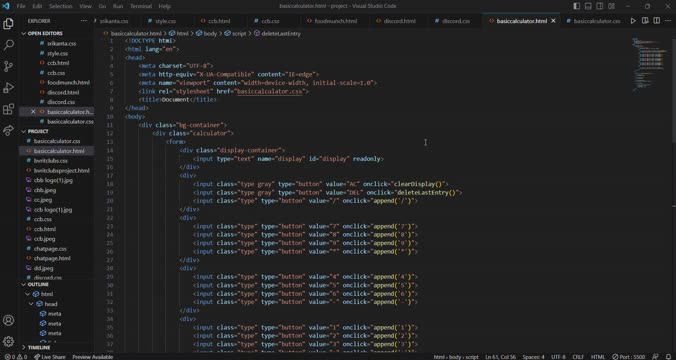The height and width of the screenshot is (360, 676).
Task: Click the Run play icon in editor toolbar
Action: coord(633,21)
